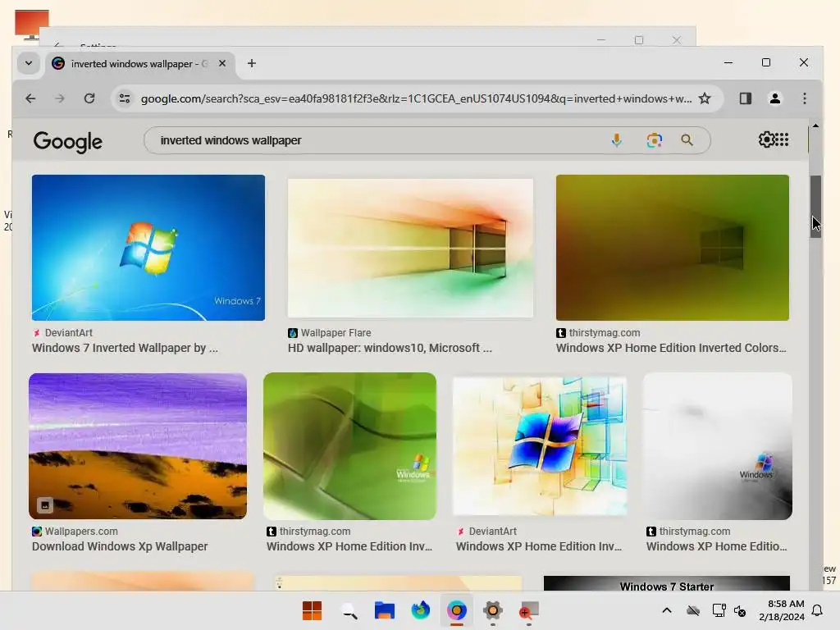Click the red monitor desktop icon
This screenshot has height=630, width=840.
click(x=32, y=25)
